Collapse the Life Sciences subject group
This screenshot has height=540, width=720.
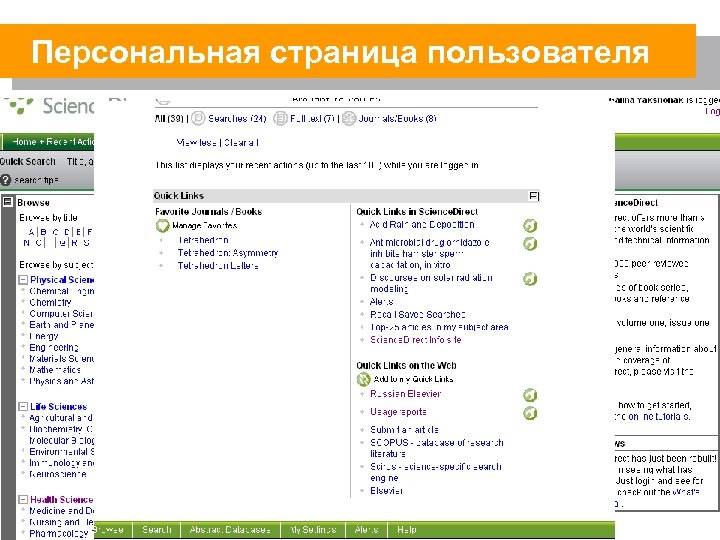click(23, 406)
